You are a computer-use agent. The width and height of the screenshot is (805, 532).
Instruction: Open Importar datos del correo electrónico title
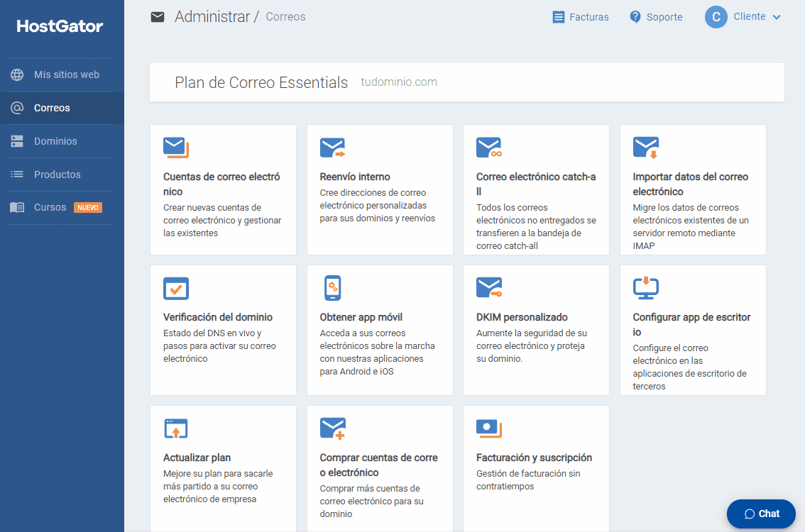[690, 184]
